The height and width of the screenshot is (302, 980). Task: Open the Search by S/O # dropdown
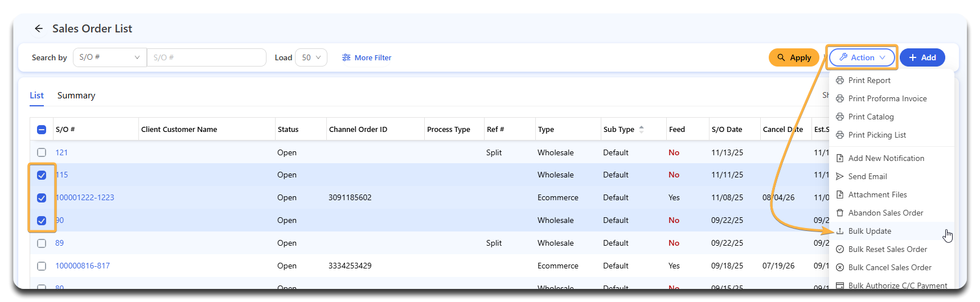point(109,57)
